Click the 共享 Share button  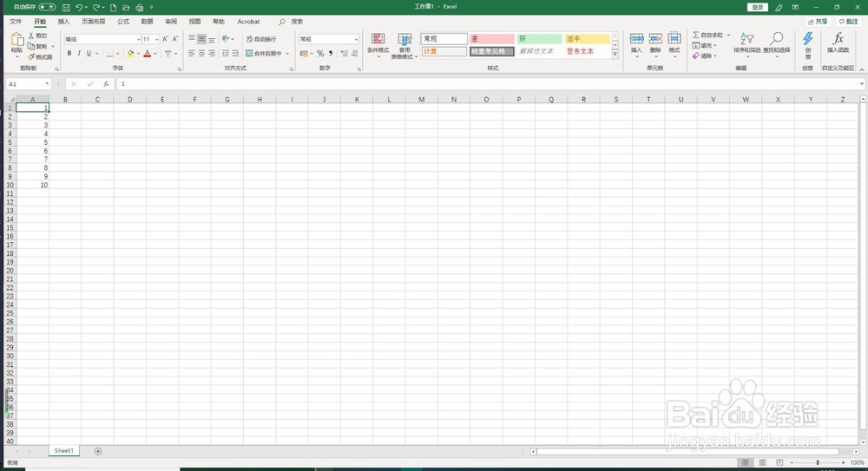[x=818, y=22]
